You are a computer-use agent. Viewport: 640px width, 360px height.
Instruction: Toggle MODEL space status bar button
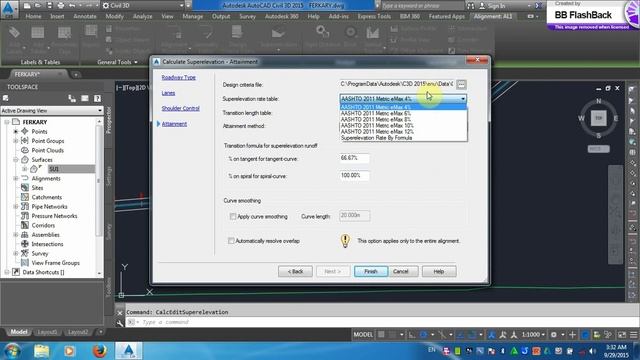point(363,335)
